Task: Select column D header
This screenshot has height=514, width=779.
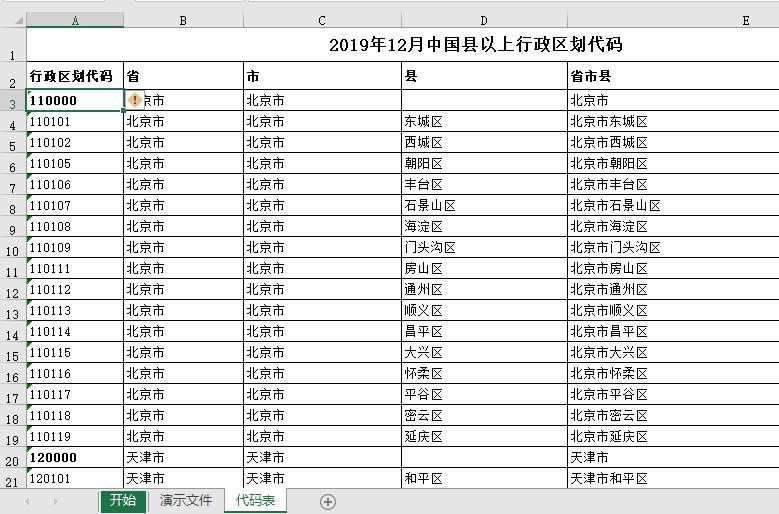Action: pos(484,20)
